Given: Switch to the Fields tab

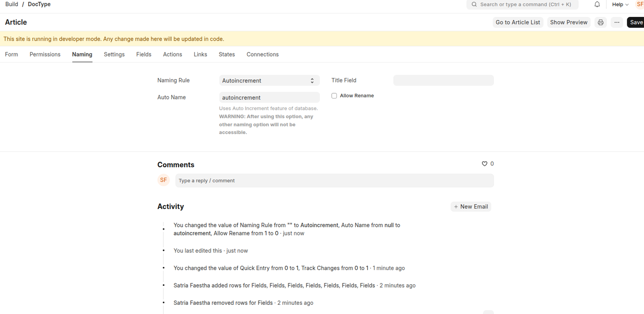Looking at the screenshot, I should [x=144, y=54].
